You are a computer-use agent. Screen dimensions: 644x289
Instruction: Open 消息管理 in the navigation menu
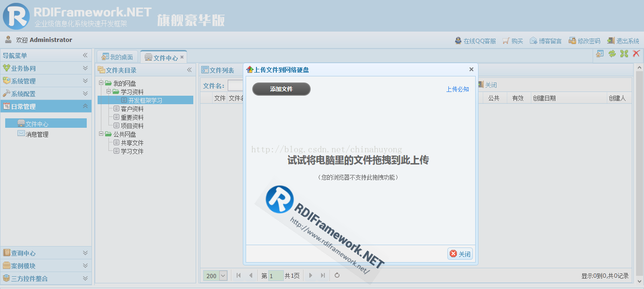click(33, 134)
